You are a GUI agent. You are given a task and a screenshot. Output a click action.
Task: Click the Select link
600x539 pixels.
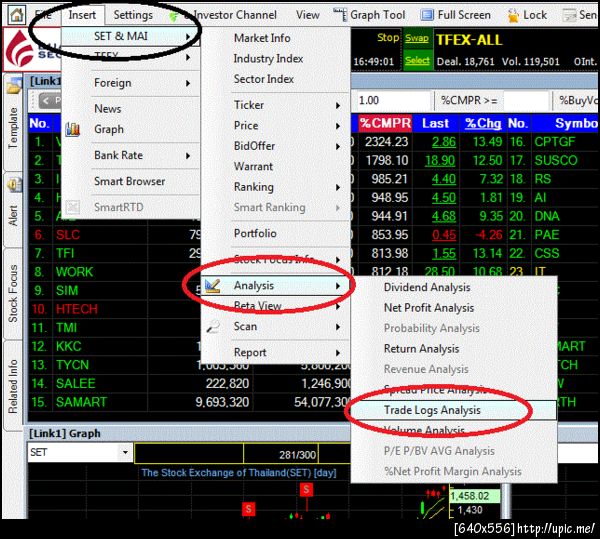[417, 60]
